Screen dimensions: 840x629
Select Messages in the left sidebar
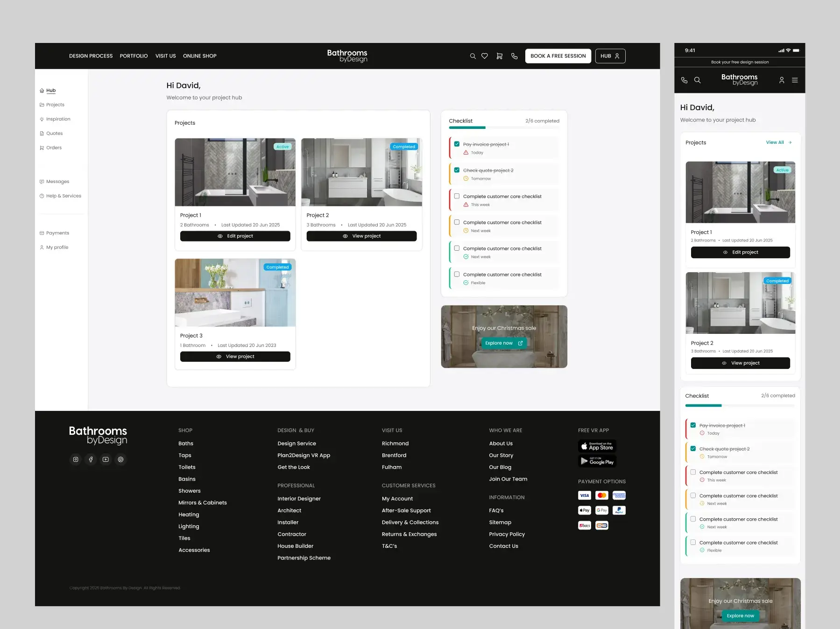tap(57, 182)
